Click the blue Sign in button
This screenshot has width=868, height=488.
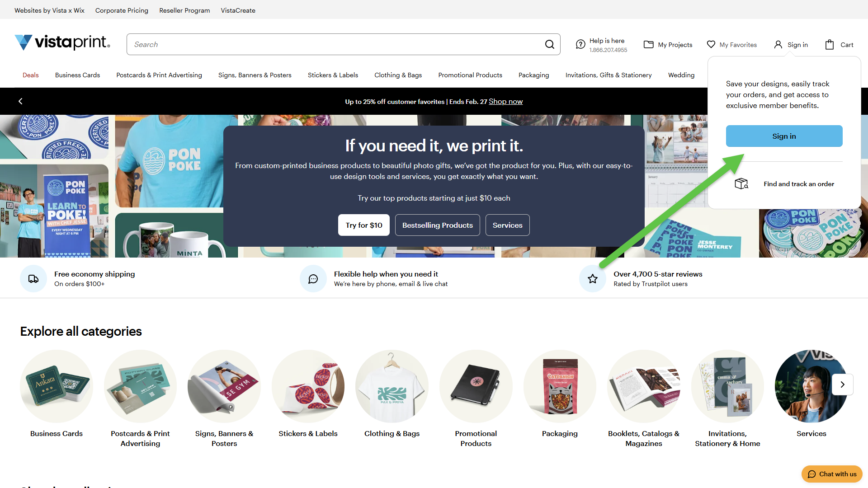(784, 136)
